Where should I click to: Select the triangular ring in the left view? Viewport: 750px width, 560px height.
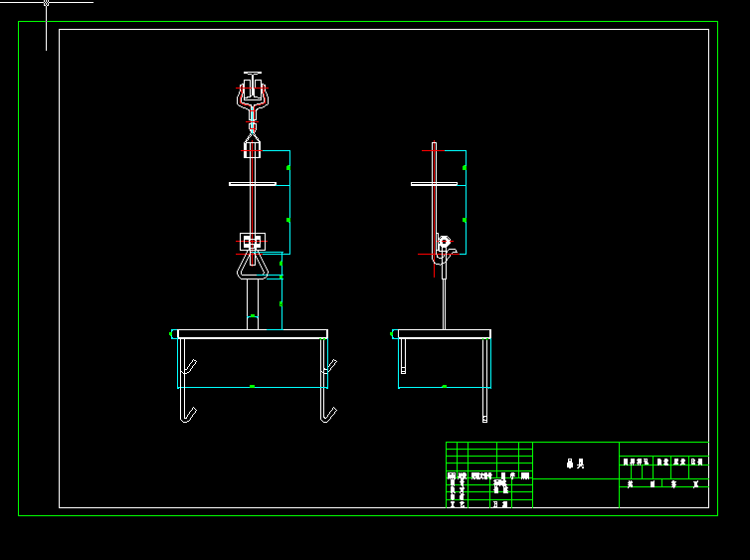253,266
